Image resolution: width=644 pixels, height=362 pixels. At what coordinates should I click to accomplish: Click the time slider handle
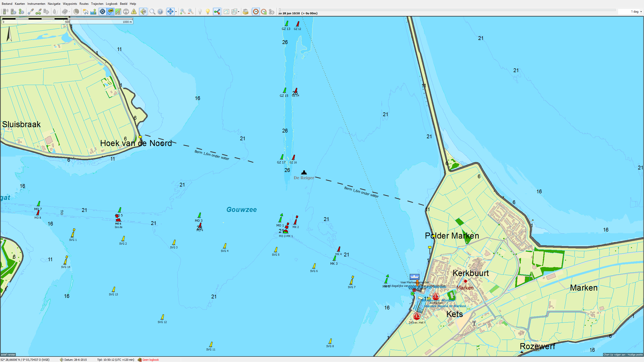click(280, 10)
